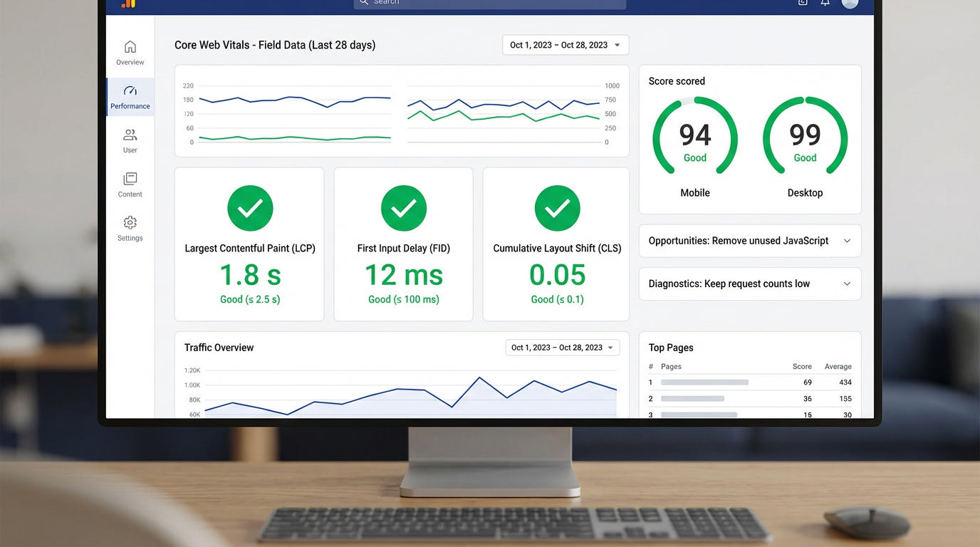Click the First Input Delay checkmark
980x547 pixels.
pyautogui.click(x=404, y=208)
